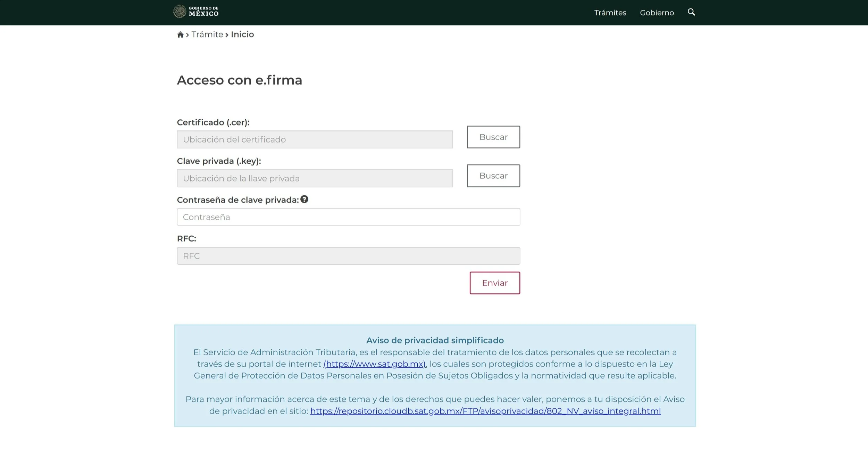Click the Aviso de privacidad simplificado title
868x451 pixels.
pos(435,340)
